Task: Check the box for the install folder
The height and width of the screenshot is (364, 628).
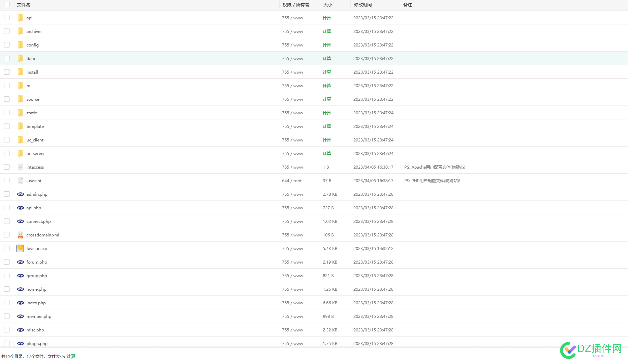Action: [7, 72]
